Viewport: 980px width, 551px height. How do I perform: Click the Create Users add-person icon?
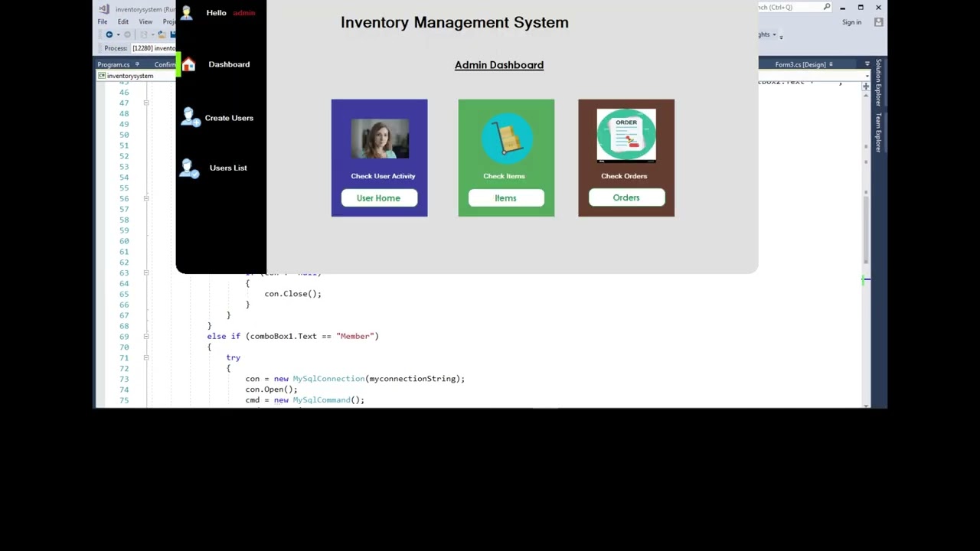pos(190,117)
